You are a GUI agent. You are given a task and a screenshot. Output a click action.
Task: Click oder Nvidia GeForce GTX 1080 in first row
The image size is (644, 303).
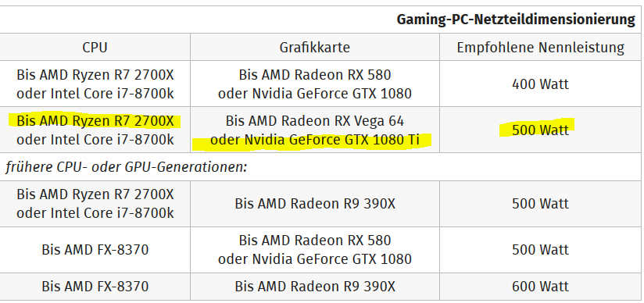[315, 94]
